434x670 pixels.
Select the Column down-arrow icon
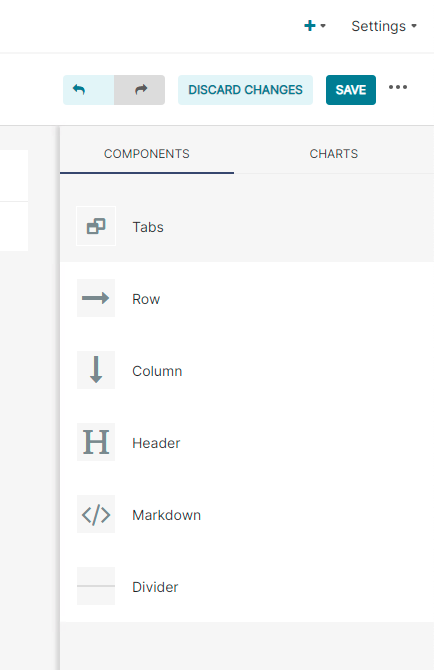[96, 370]
